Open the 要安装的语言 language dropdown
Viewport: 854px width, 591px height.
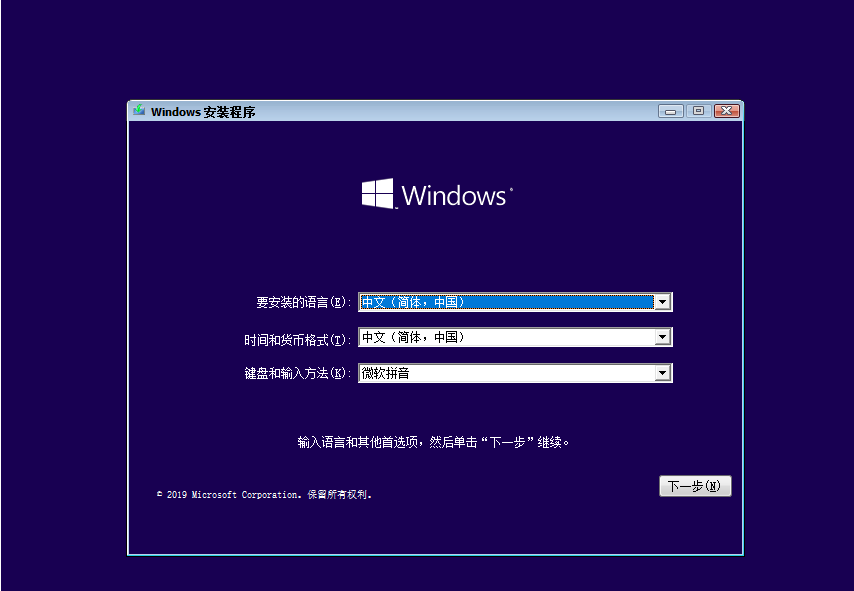click(663, 301)
